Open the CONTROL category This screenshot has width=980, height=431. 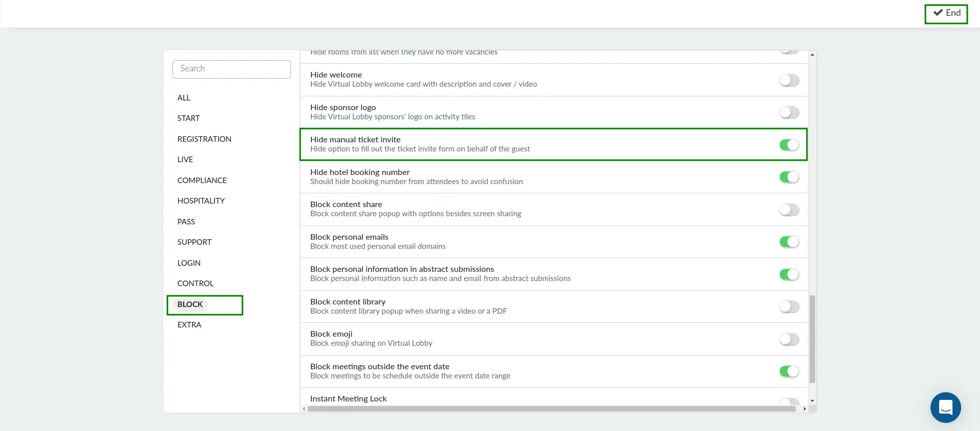tap(195, 284)
